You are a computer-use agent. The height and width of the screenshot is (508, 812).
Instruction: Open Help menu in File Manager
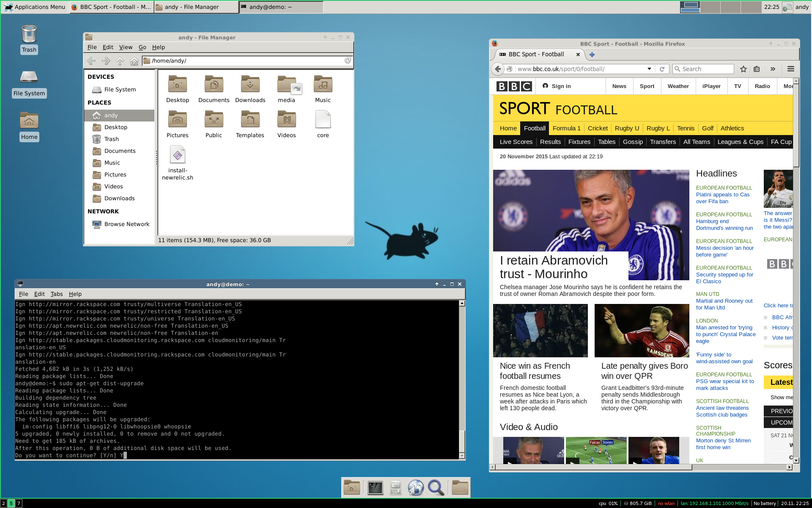[x=159, y=47]
